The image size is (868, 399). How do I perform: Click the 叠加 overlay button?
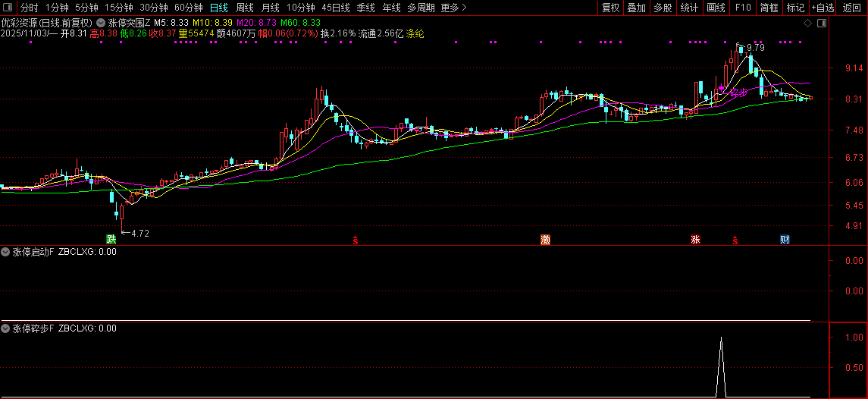click(636, 8)
